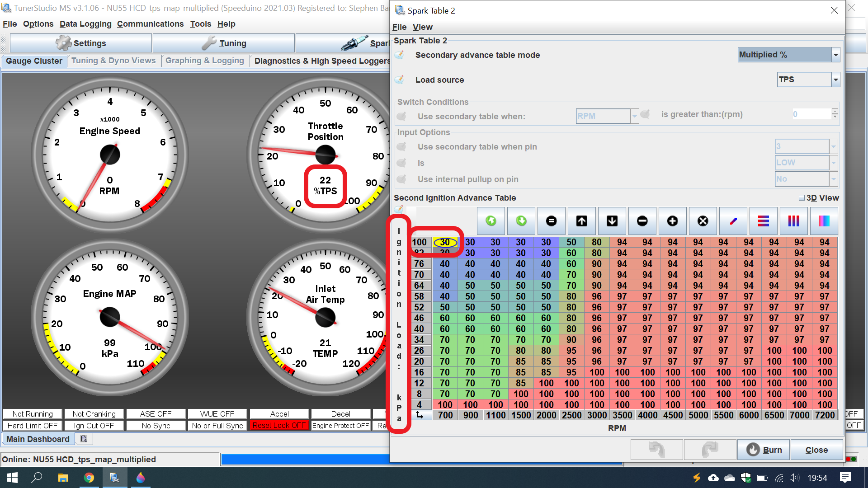Click the horizontal interpolate bars icon
The image size is (868, 488).
tap(763, 221)
